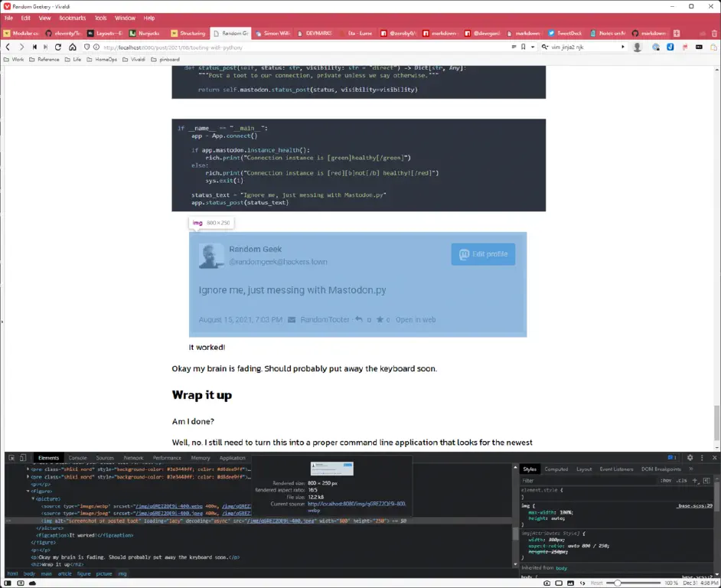
Task: Select the body breadcrumb in DevTools
Action: coord(29,573)
